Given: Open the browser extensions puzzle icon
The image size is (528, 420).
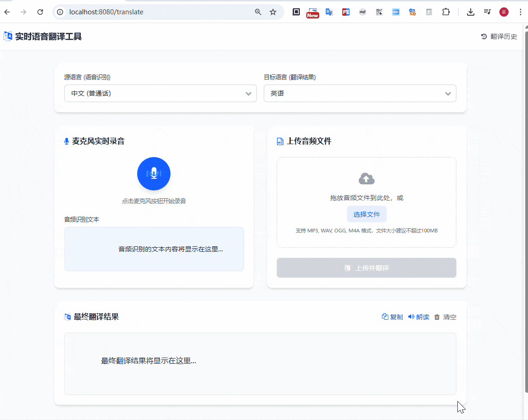Looking at the screenshot, I should pyautogui.click(x=446, y=12).
